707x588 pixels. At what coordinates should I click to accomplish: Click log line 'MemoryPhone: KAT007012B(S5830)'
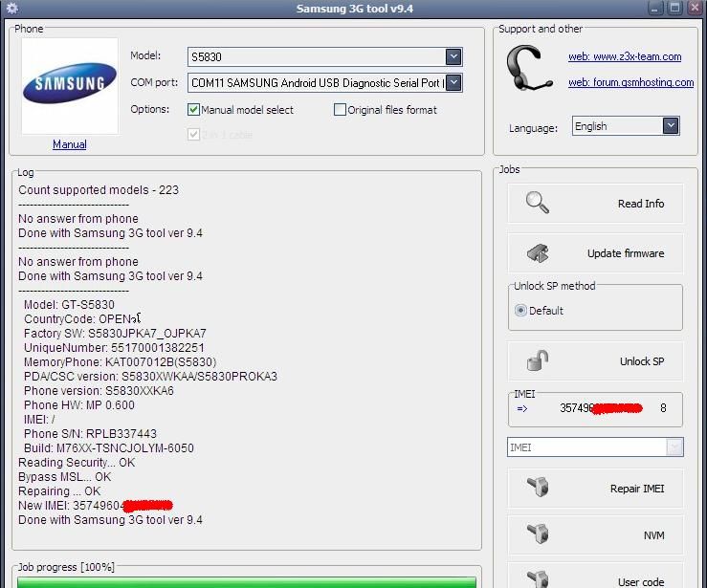[x=120, y=362]
